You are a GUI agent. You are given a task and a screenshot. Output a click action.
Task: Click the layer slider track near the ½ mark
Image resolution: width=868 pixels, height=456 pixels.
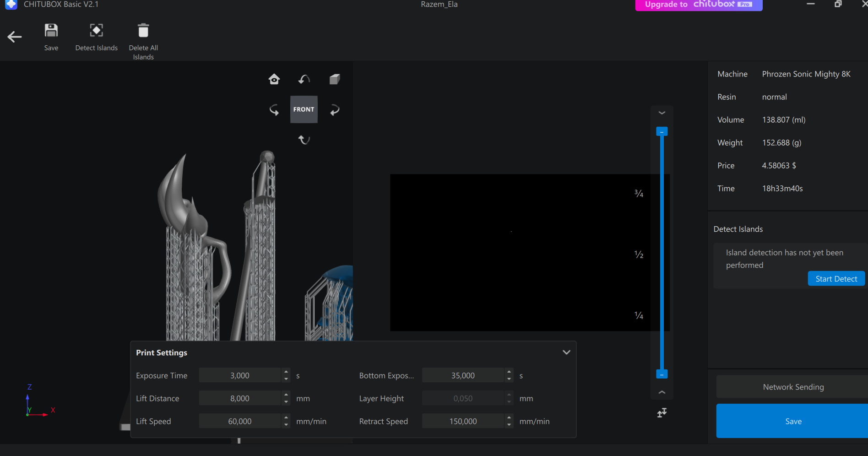point(662,255)
